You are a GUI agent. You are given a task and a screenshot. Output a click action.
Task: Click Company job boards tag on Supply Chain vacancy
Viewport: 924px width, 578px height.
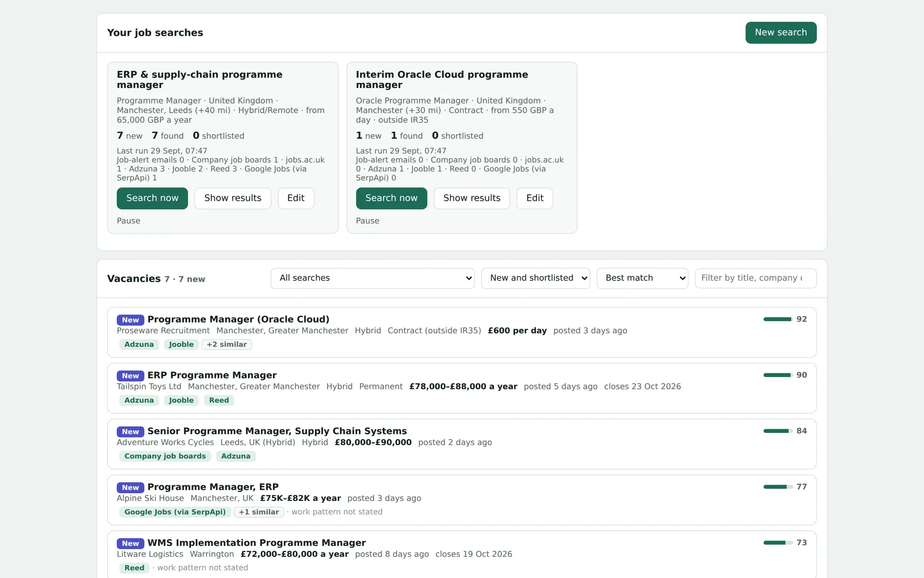pyautogui.click(x=165, y=456)
